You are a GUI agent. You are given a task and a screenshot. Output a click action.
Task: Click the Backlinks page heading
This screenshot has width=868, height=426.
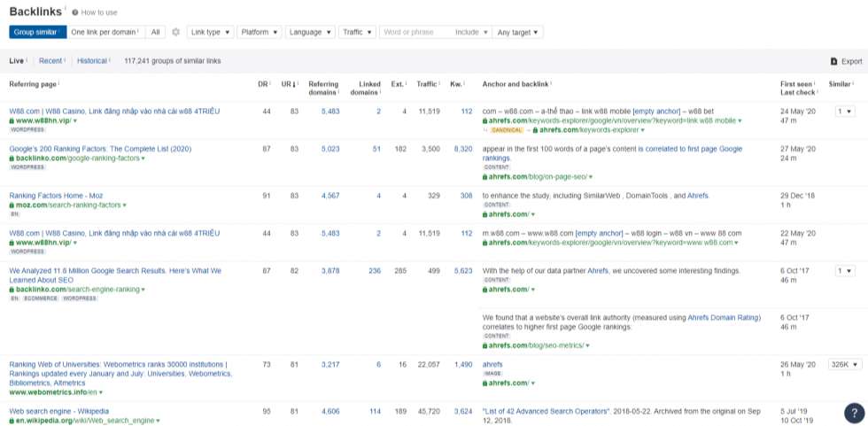(35, 12)
